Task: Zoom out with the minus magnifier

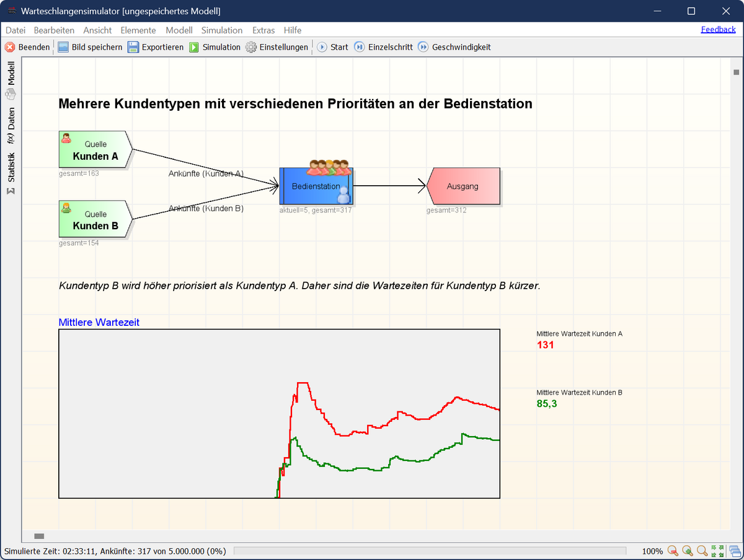Action: (x=673, y=551)
